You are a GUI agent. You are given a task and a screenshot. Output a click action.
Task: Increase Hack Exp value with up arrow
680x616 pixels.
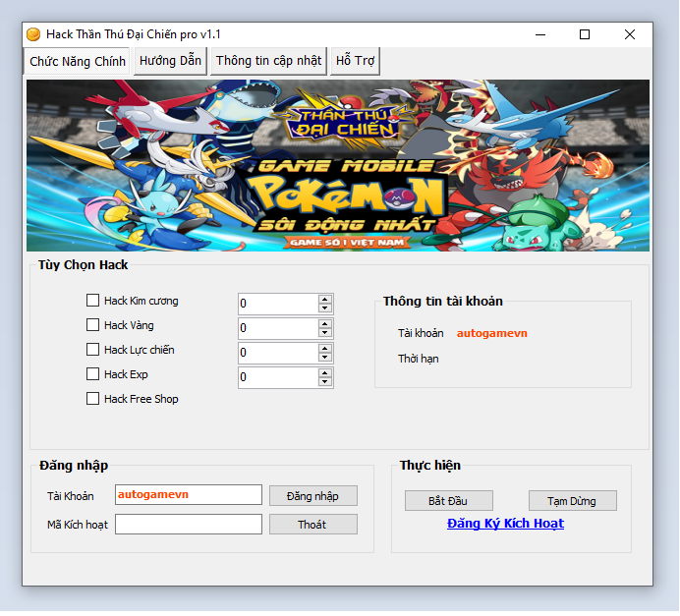pos(324,372)
